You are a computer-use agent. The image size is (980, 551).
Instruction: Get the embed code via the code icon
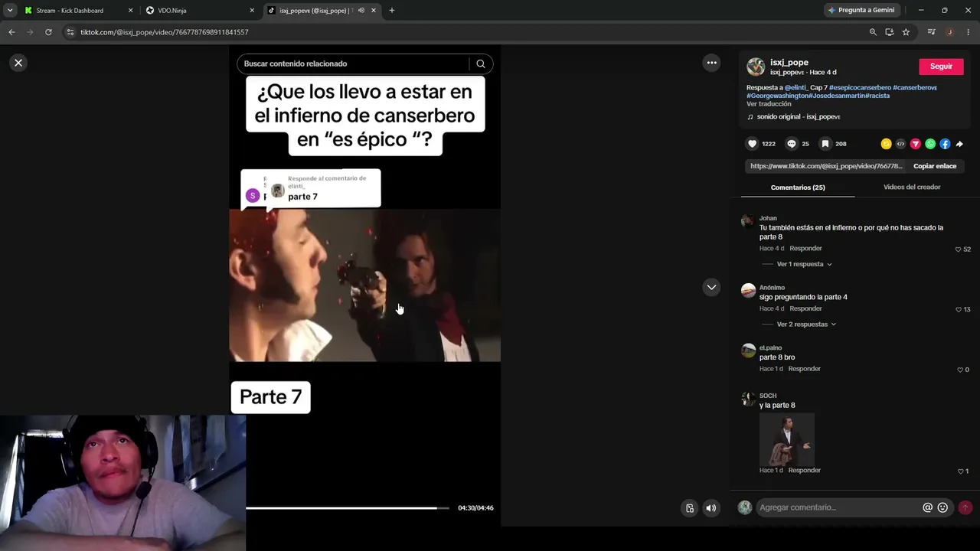[900, 144]
